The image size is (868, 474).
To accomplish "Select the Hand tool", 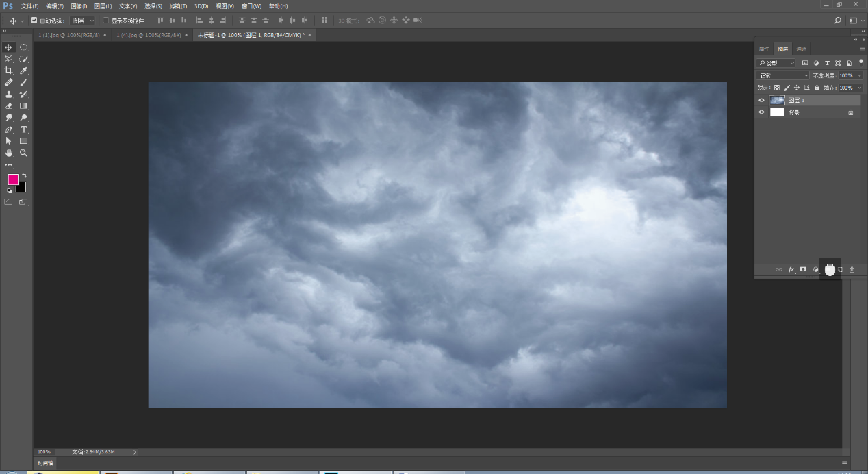I will click(9, 153).
